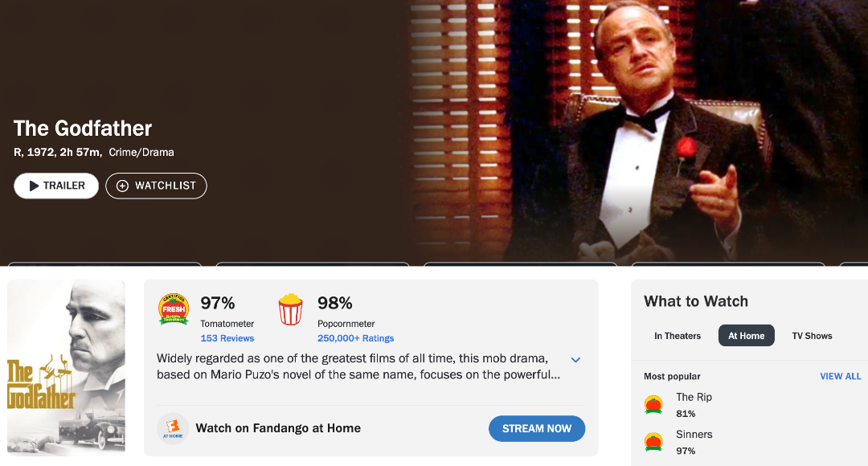Viewport: 868px width, 466px height.
Task: Click the 98% Popcornmeter score
Action: coord(335,303)
